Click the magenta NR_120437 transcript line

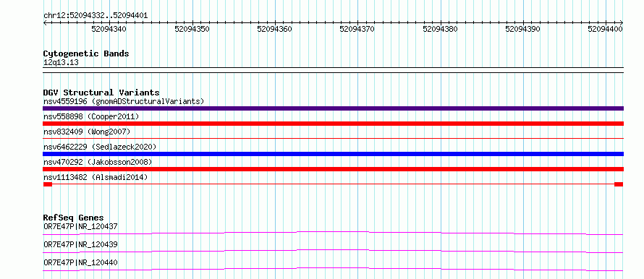pyautogui.click(x=333, y=233)
